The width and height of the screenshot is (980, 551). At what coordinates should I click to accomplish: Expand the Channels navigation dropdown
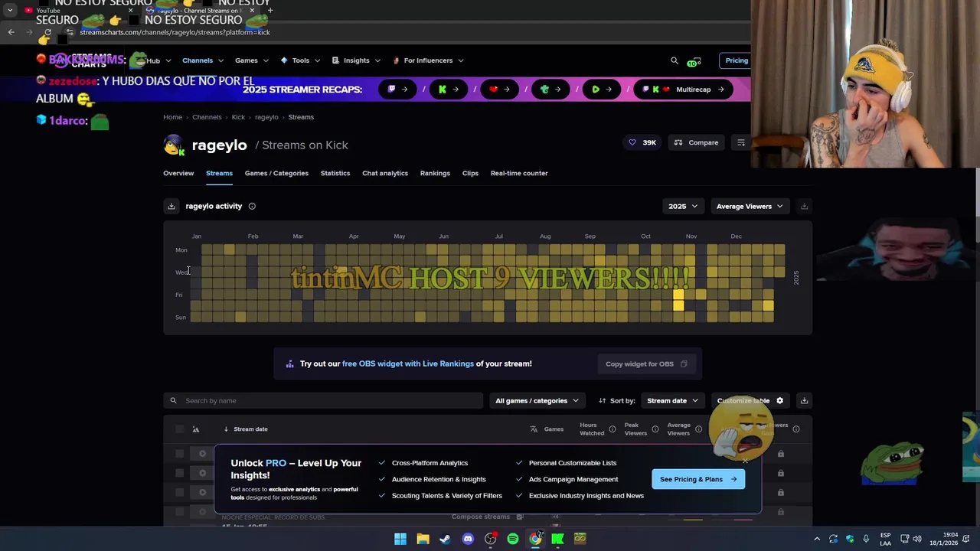coord(203,60)
